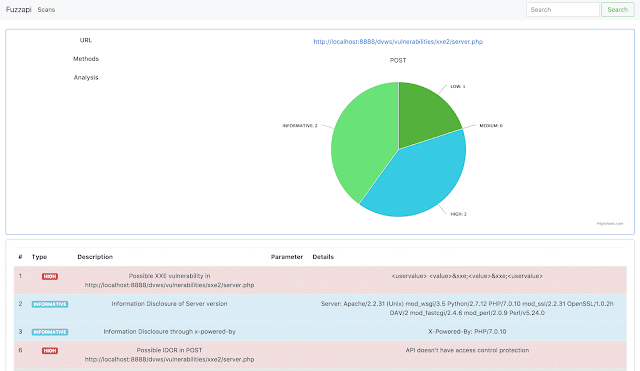Screen dimensions: 640x371
Task: Click the LOW: 1 chart label
Action: pos(458,87)
